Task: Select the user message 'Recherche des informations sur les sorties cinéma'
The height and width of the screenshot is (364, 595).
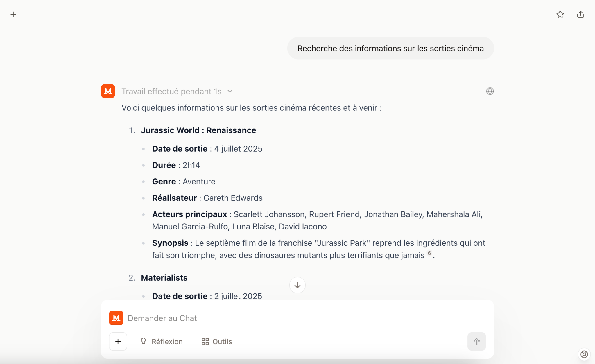Action: 390,48
